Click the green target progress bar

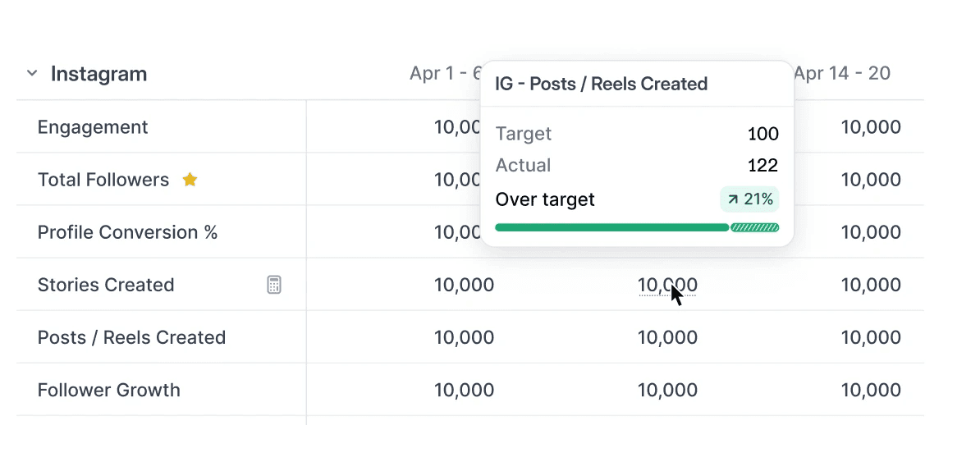[611, 227]
